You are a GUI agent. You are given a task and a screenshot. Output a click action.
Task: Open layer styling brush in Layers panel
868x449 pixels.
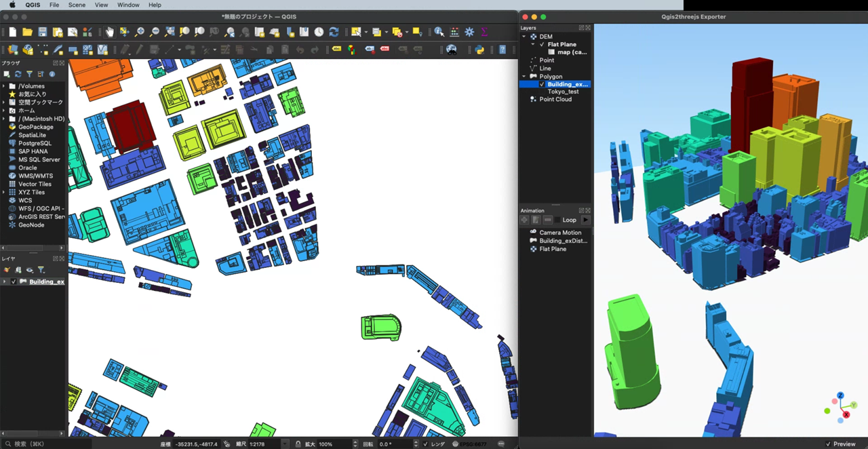pyautogui.click(x=7, y=270)
